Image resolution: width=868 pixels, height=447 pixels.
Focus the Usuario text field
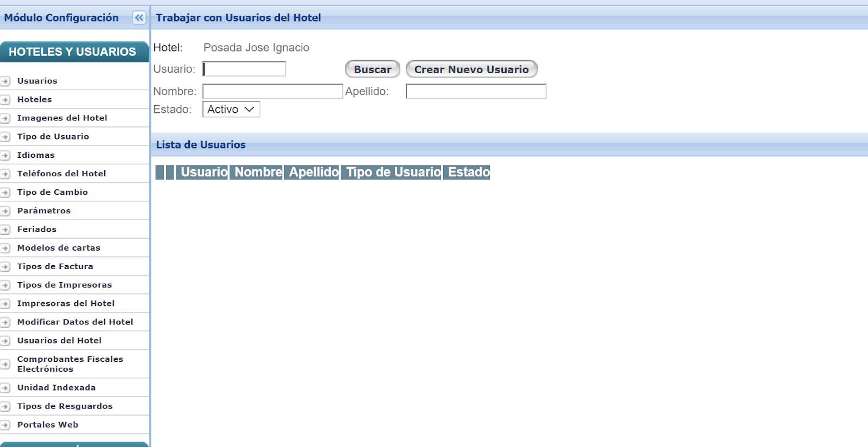click(245, 69)
